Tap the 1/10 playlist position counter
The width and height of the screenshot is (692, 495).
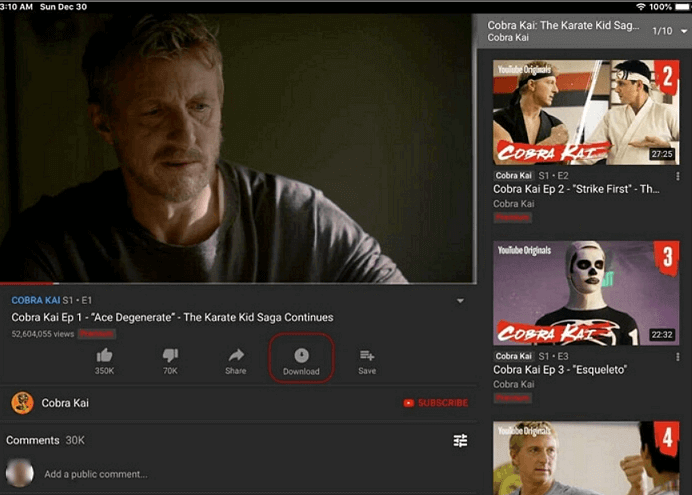(x=662, y=31)
